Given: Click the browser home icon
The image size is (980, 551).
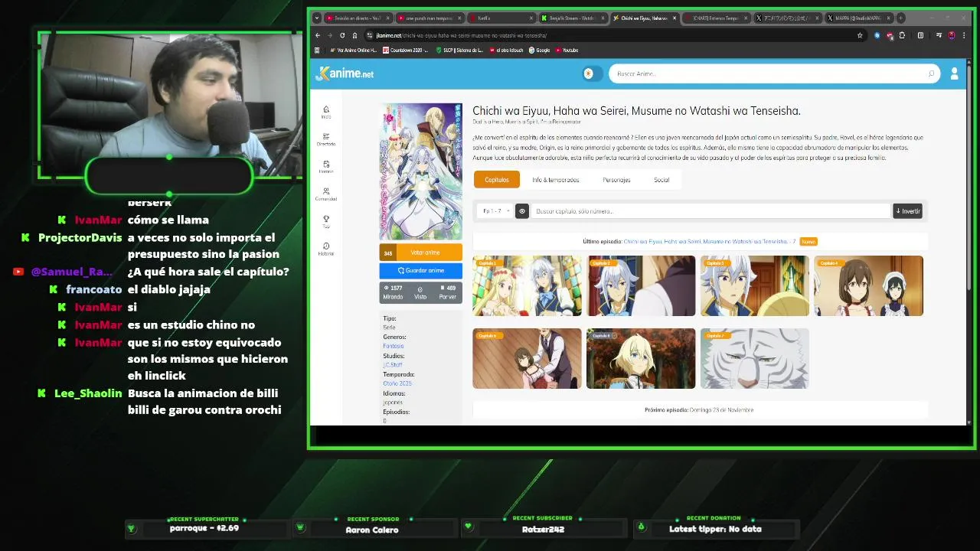Looking at the screenshot, I should [354, 35].
